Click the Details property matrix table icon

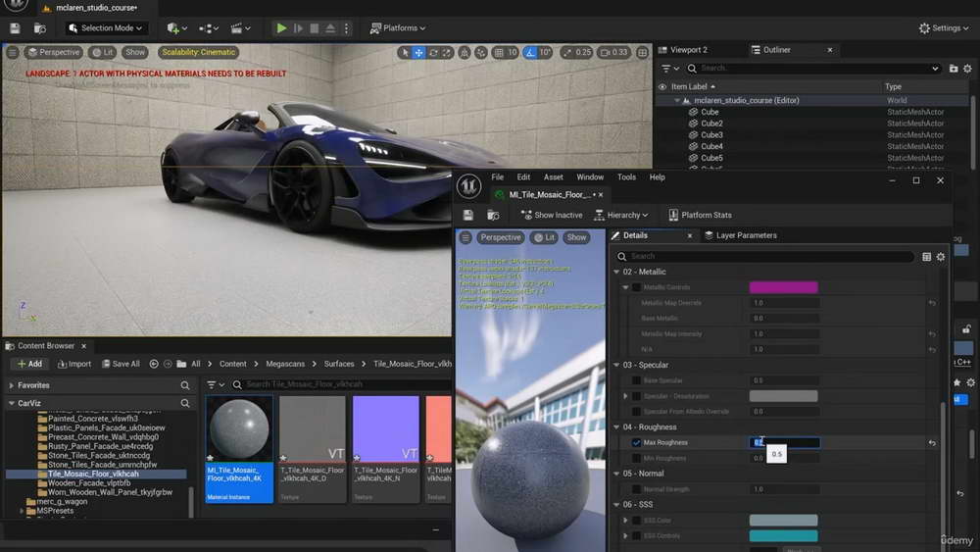click(x=926, y=257)
